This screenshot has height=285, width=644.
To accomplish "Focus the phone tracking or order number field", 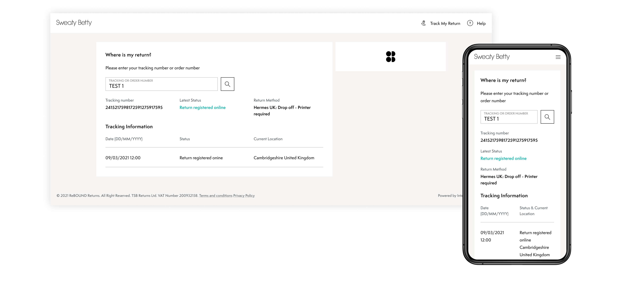I will pos(509,117).
